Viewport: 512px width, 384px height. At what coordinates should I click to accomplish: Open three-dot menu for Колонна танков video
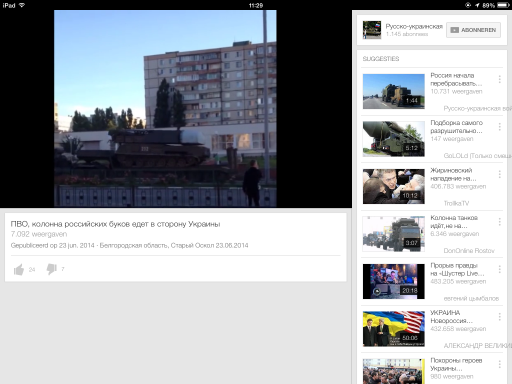[x=499, y=222]
